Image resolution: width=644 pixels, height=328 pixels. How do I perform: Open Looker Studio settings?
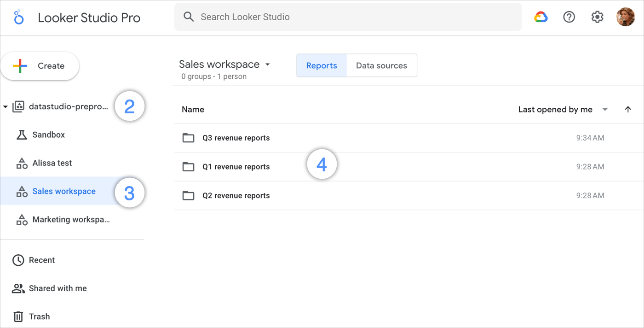point(597,17)
